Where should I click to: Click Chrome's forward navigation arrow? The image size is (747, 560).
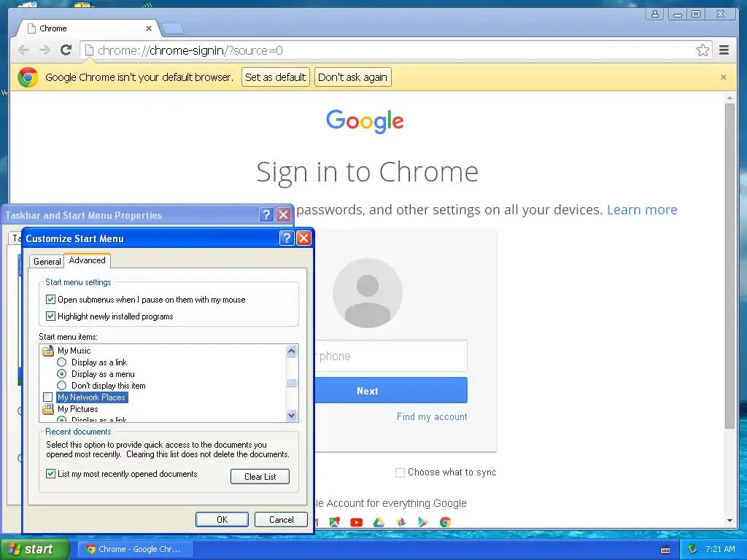[x=44, y=50]
